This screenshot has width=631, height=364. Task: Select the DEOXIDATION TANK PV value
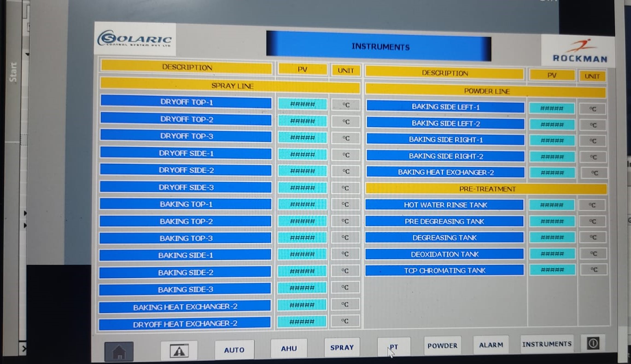tap(552, 254)
